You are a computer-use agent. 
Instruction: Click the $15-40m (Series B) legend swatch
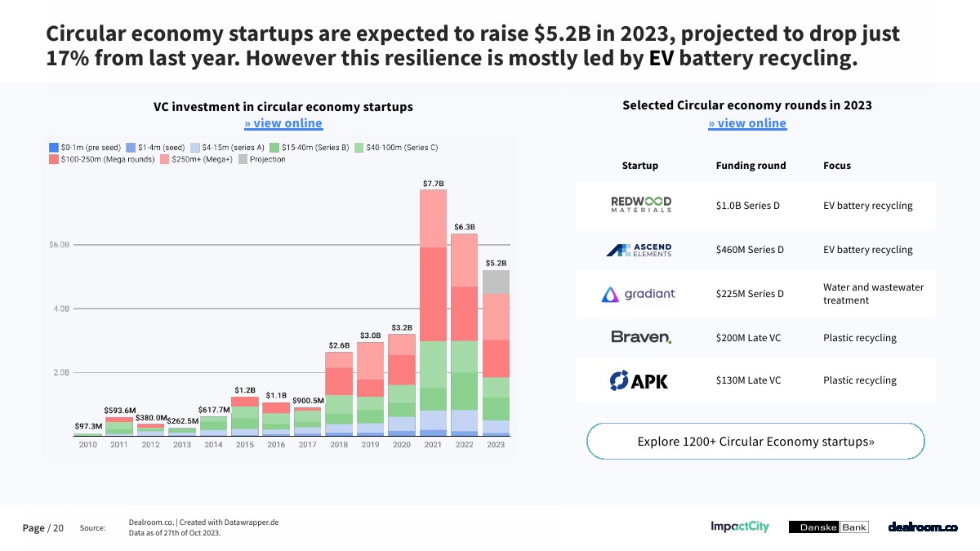coord(274,148)
